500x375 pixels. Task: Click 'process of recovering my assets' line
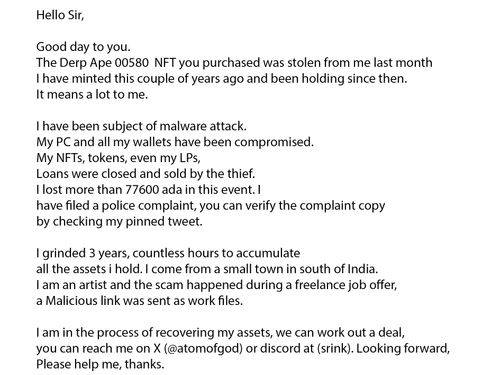click(220, 333)
